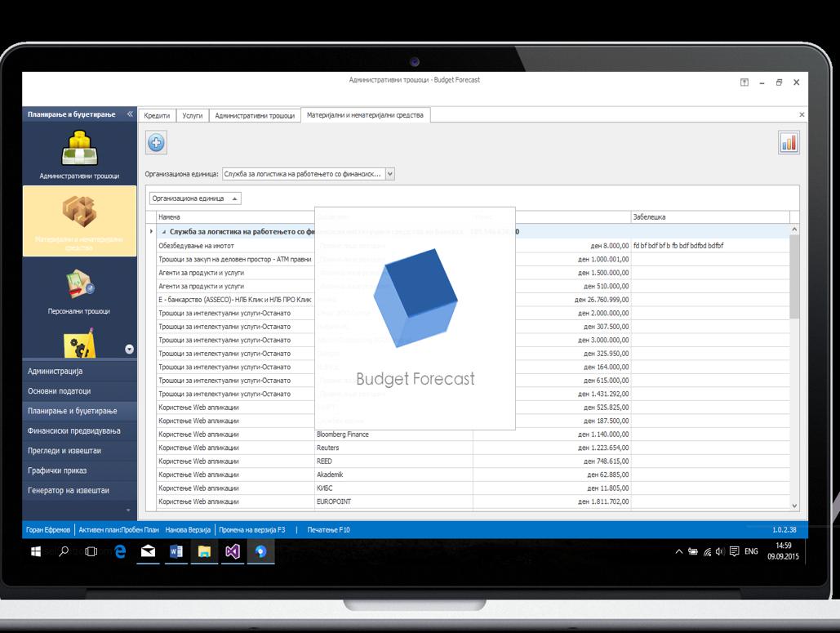Click the grid scrollbar down arrow
Screen dimensions: 840x633
pos(794,506)
